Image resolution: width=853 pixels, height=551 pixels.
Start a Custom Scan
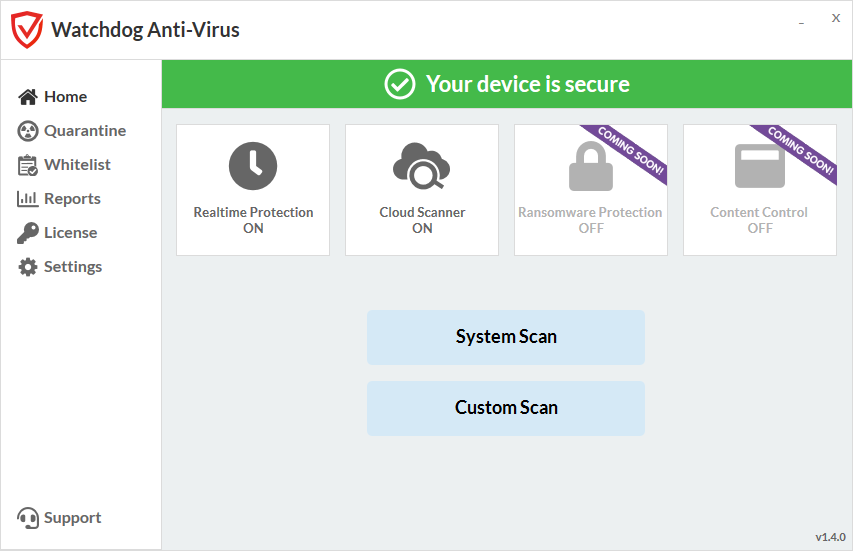[506, 408]
